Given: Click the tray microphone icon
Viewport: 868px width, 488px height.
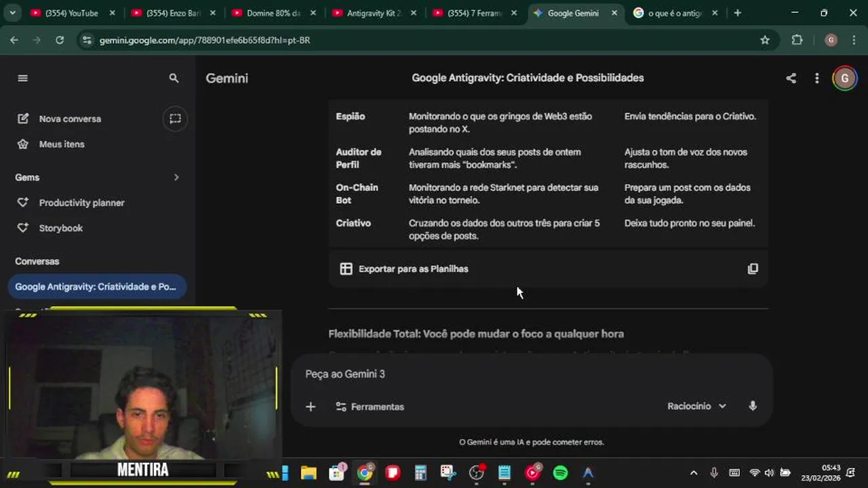Looking at the screenshot, I should [713, 473].
